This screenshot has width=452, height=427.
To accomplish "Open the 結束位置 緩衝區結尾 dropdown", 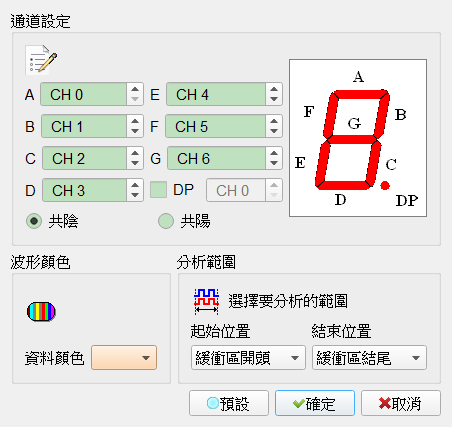I will (x=369, y=358).
